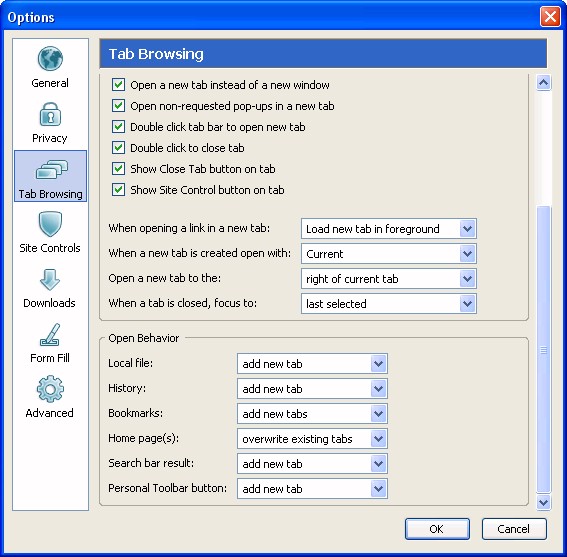Click the vertical scrollbar thumb
The image size is (567, 557).
click(x=543, y=349)
